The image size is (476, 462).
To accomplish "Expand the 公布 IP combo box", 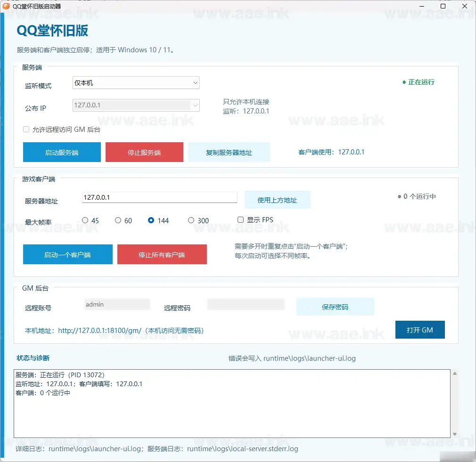I will (x=136, y=105).
